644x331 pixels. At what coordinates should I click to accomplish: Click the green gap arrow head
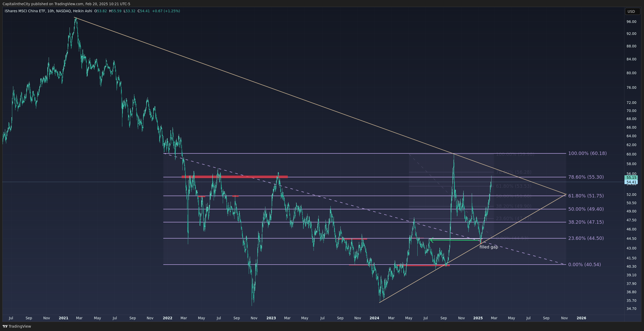pos(432,240)
